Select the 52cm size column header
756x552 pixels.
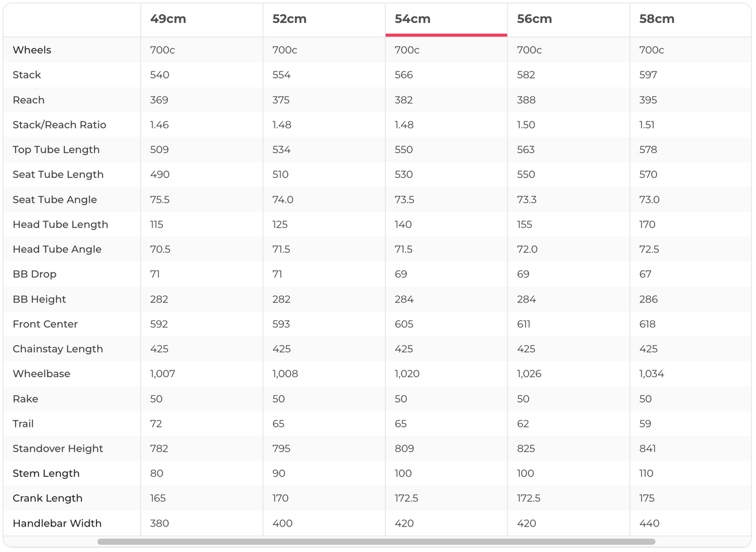click(290, 19)
